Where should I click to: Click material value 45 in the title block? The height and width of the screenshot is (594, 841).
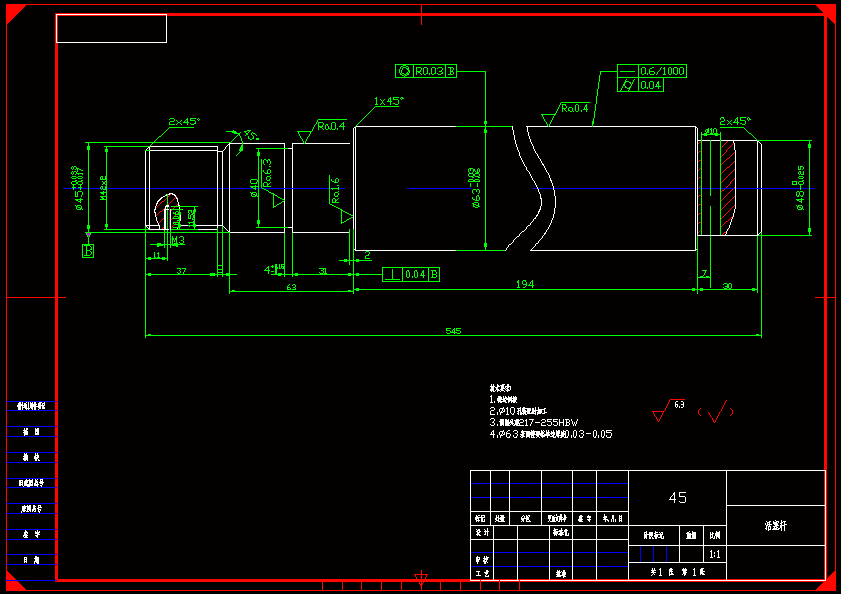(677, 498)
